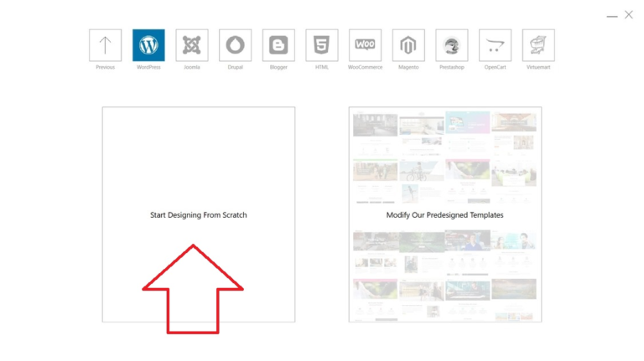Select the WordPress platform icon
Screen dimensions: 644x361
coord(148,45)
